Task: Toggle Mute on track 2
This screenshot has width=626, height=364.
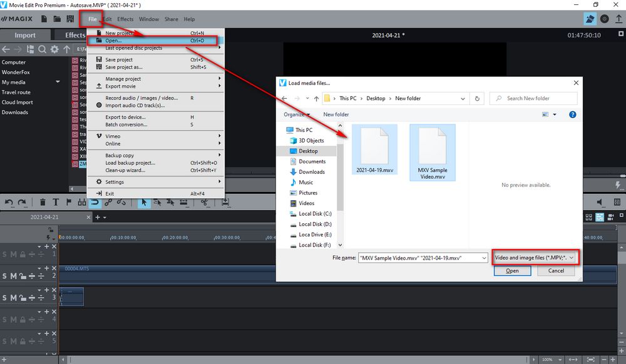Action: point(13,276)
